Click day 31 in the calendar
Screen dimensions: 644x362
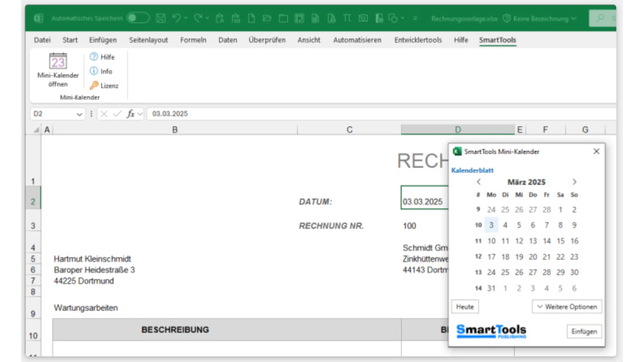[x=491, y=288]
